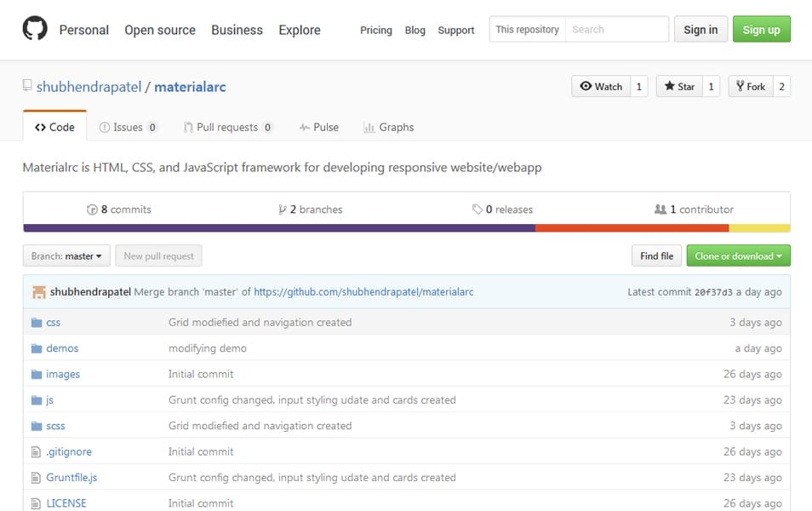The image size is (812, 511).
Task: View the 2 branches
Action: (310, 210)
